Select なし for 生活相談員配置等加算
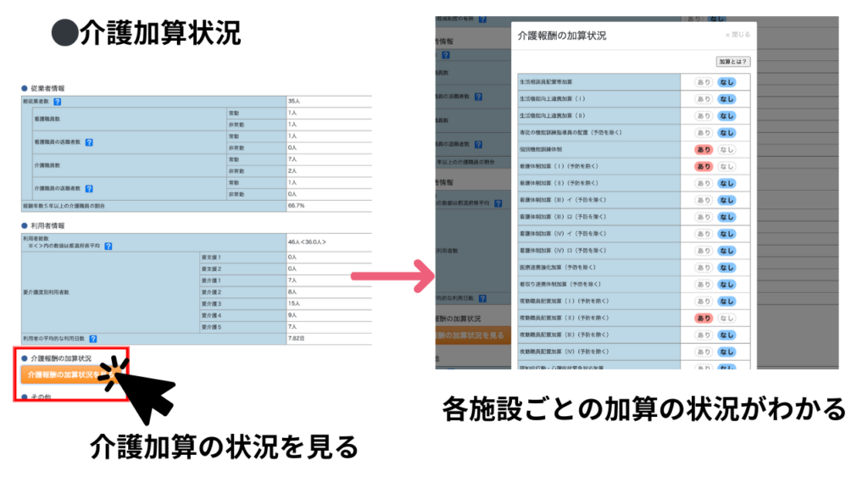 pyautogui.click(x=726, y=82)
